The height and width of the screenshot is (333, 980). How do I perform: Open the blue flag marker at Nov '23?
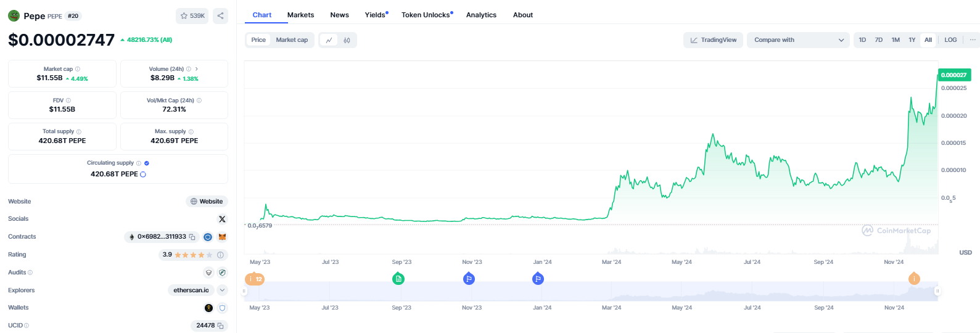click(x=469, y=279)
